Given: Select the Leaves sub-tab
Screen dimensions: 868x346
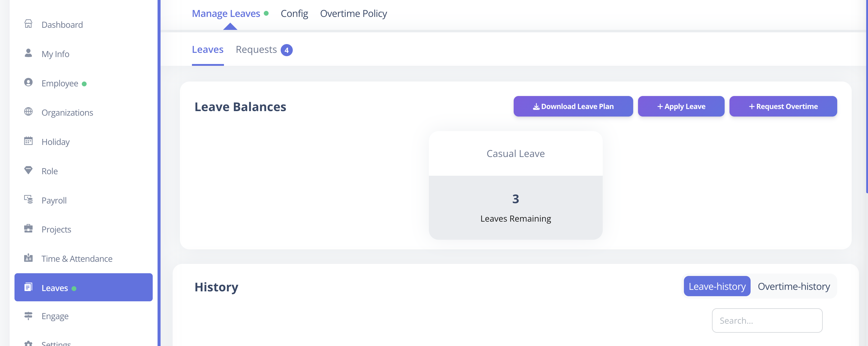Looking at the screenshot, I should [208, 50].
